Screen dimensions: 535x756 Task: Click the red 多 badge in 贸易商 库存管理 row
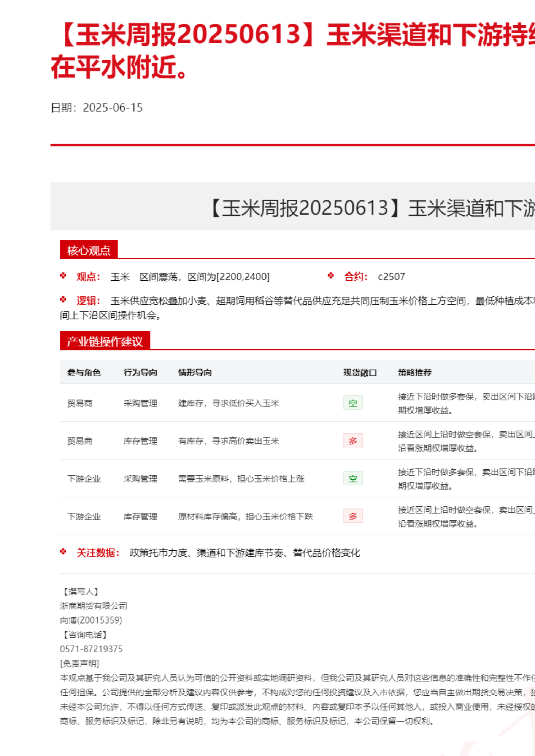point(353,441)
